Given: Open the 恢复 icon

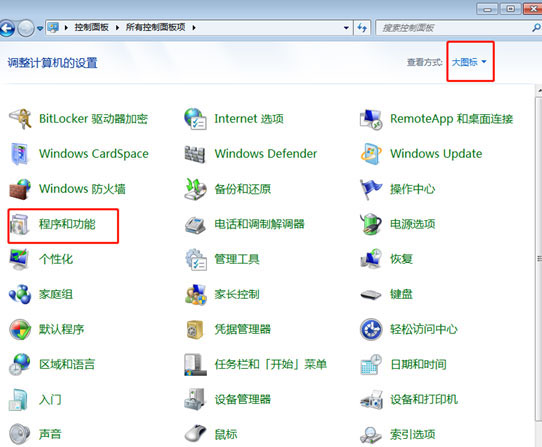Looking at the screenshot, I should (371, 259).
